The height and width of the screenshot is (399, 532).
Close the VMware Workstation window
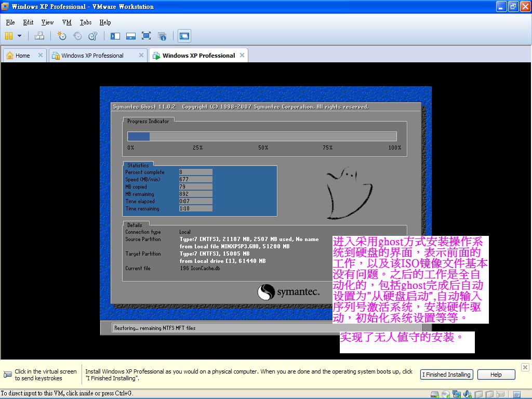point(525,6)
